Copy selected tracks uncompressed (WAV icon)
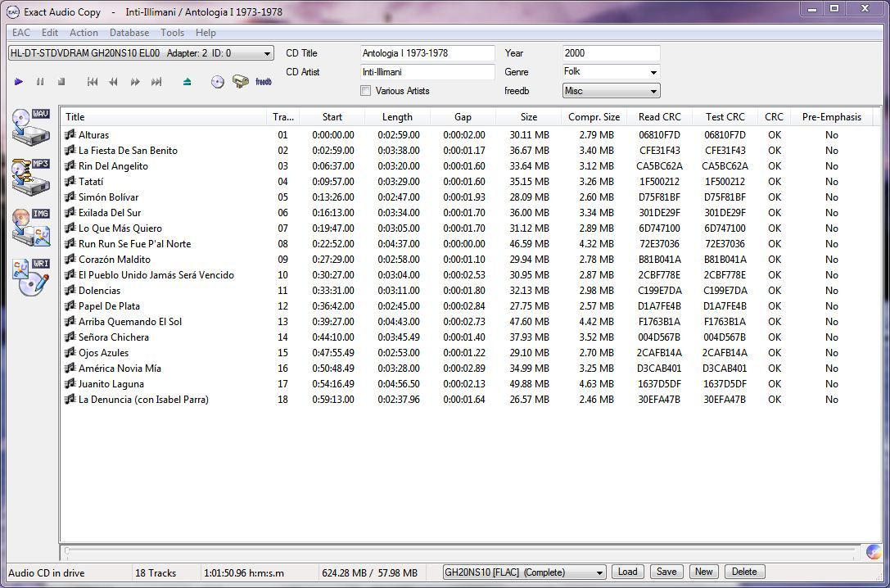Image resolution: width=890 pixels, height=588 pixels. 31,129
